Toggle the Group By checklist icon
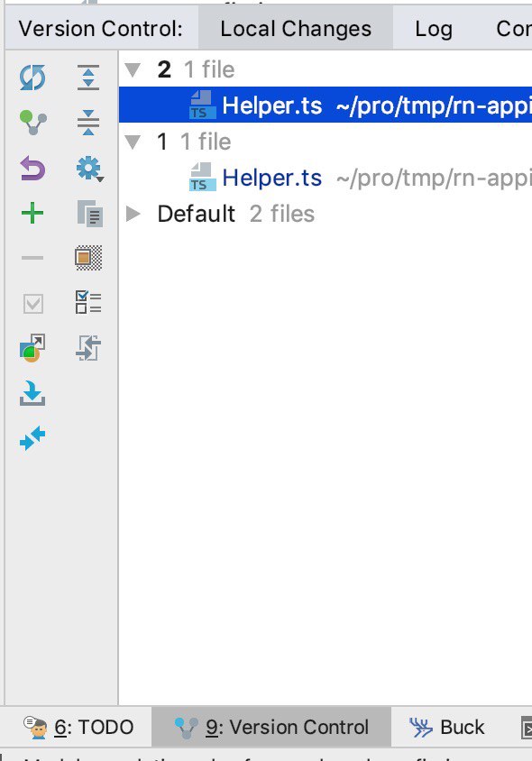Image resolution: width=532 pixels, height=761 pixels. pos(88,302)
